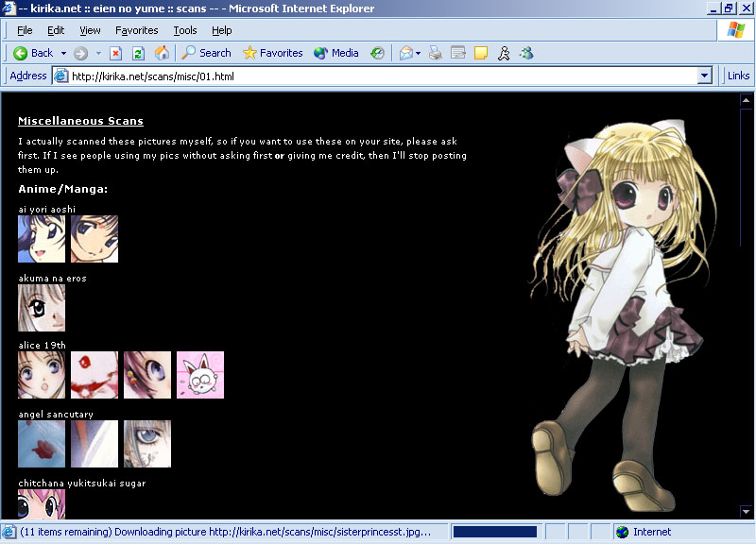Image resolution: width=756 pixels, height=544 pixels.
Task: Expand the Mail button dropdown
Action: 418,53
